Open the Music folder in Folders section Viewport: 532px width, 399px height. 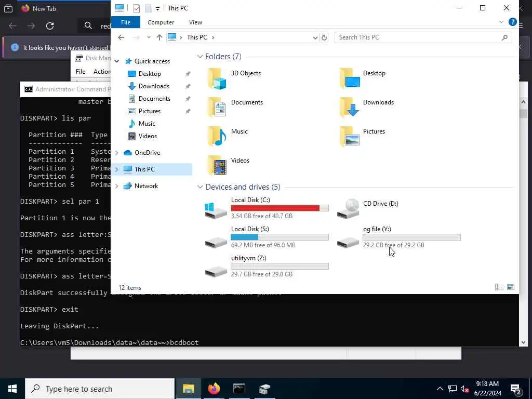tap(228, 137)
